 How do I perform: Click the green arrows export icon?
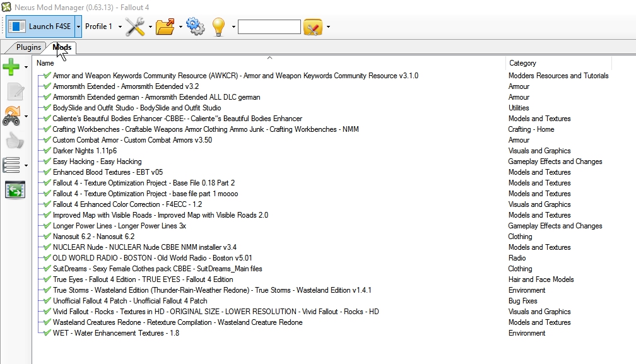[x=15, y=190]
